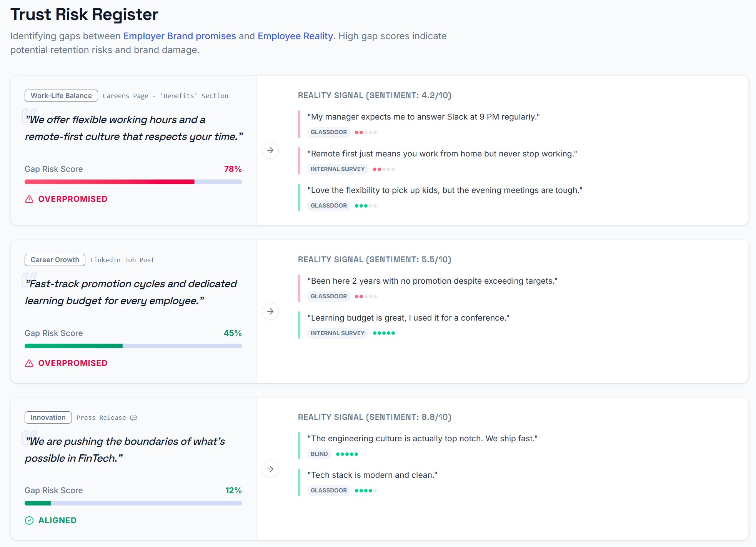This screenshot has width=756, height=547.
Task: Open the Employee Reality link
Action: coord(295,36)
